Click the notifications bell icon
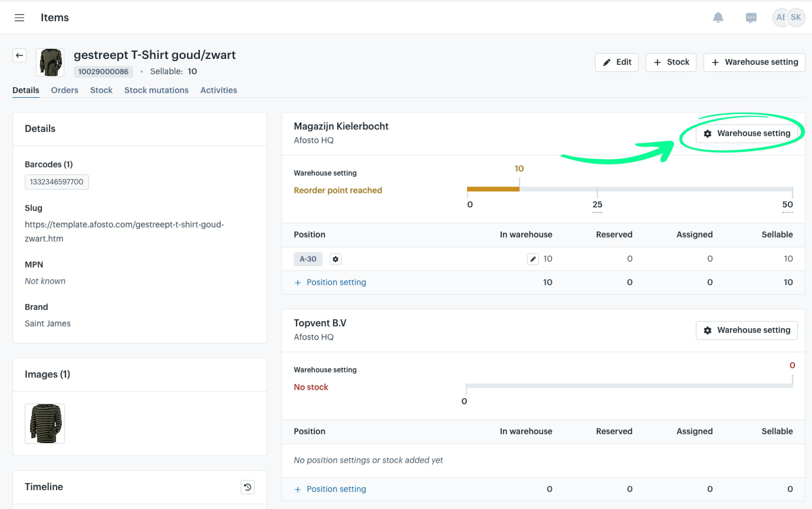Image resolution: width=812 pixels, height=509 pixels. [718, 17]
